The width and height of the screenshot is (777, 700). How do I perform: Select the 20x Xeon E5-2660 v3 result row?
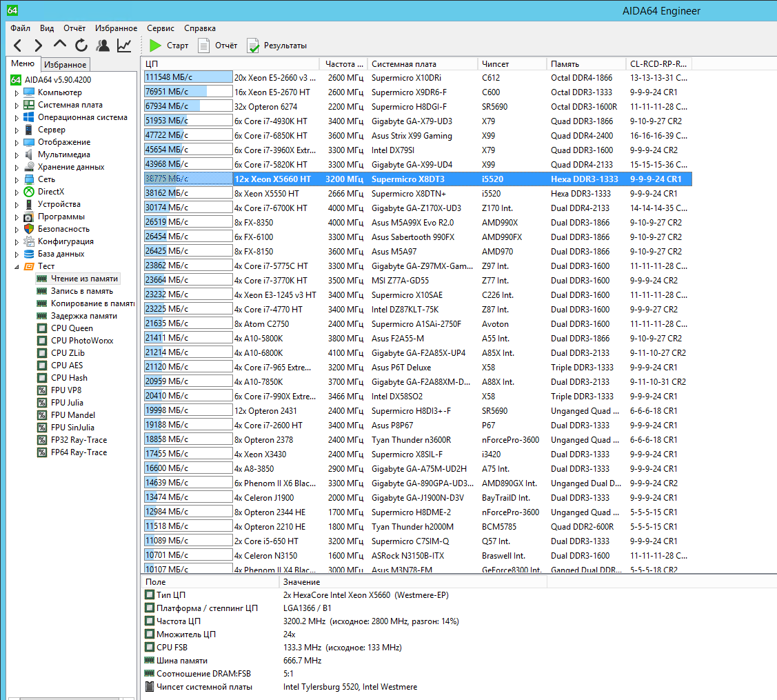(417, 78)
